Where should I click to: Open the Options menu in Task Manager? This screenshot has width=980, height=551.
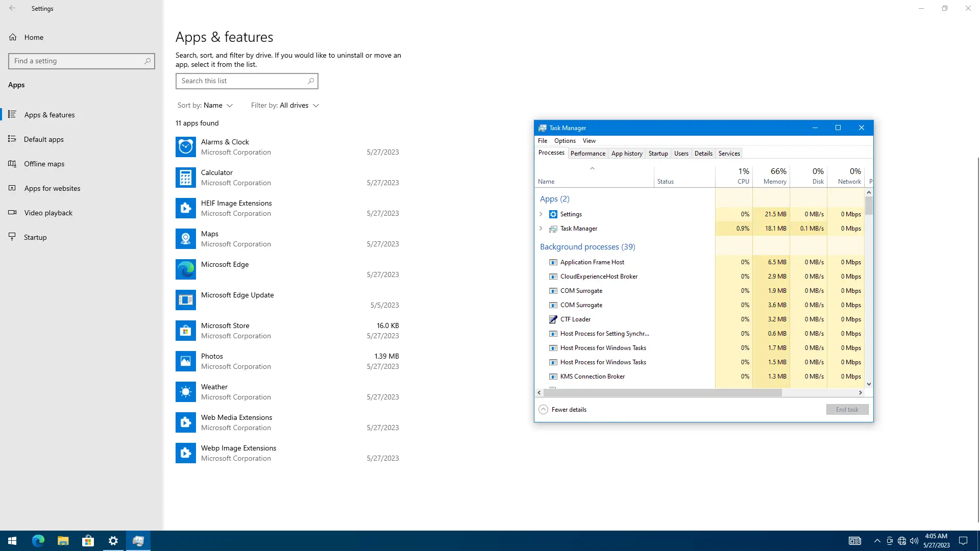(565, 141)
